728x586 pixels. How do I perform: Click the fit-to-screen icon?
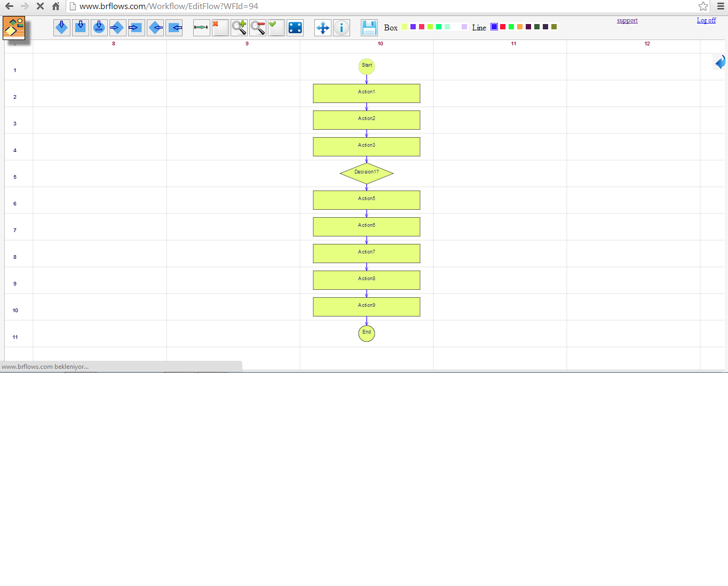point(295,27)
